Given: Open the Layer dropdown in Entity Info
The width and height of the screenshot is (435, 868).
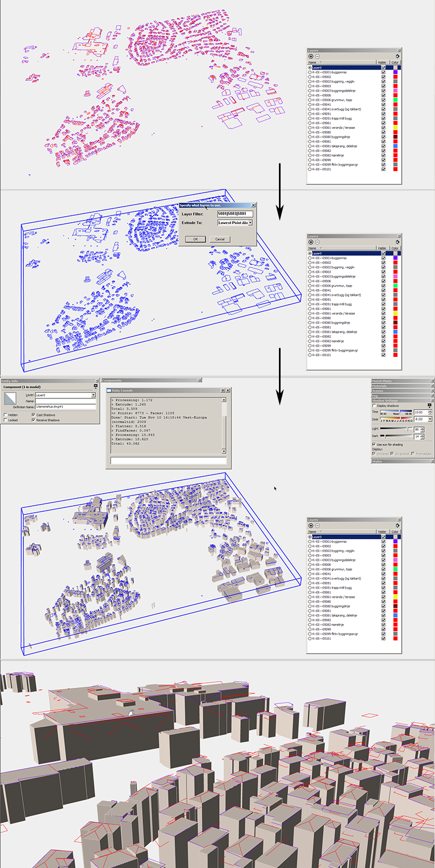Looking at the screenshot, I should [x=93, y=395].
